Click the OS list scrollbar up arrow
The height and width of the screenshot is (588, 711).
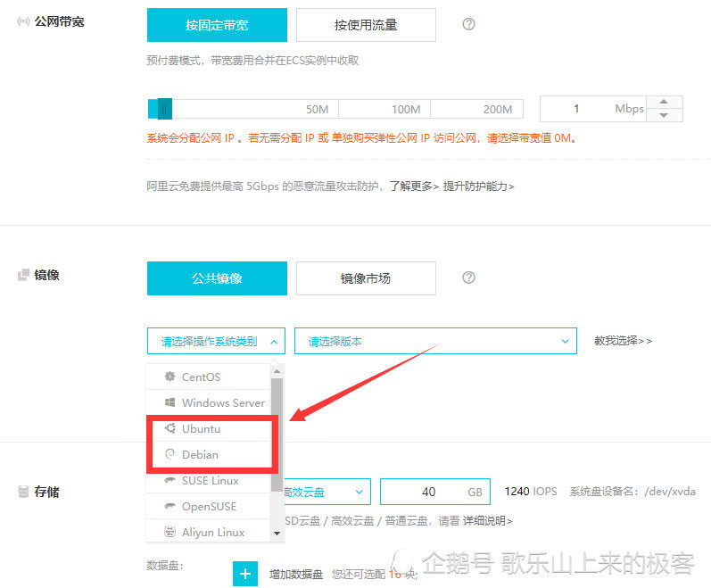point(277,371)
